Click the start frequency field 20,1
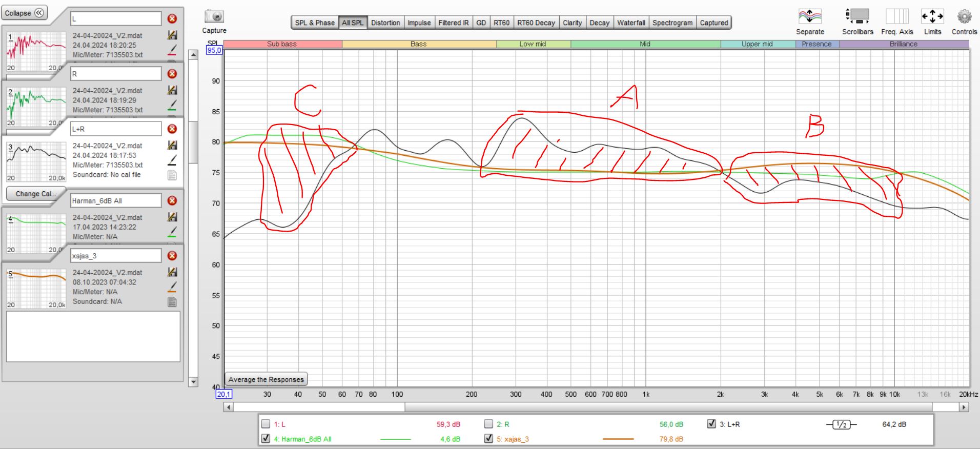Image resolution: width=980 pixels, height=449 pixels. (224, 394)
